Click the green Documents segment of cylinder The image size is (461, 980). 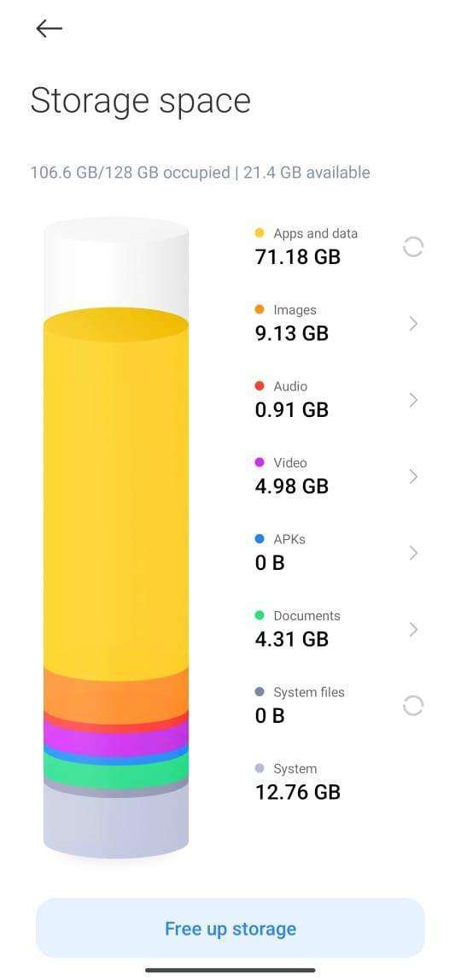tap(116, 769)
